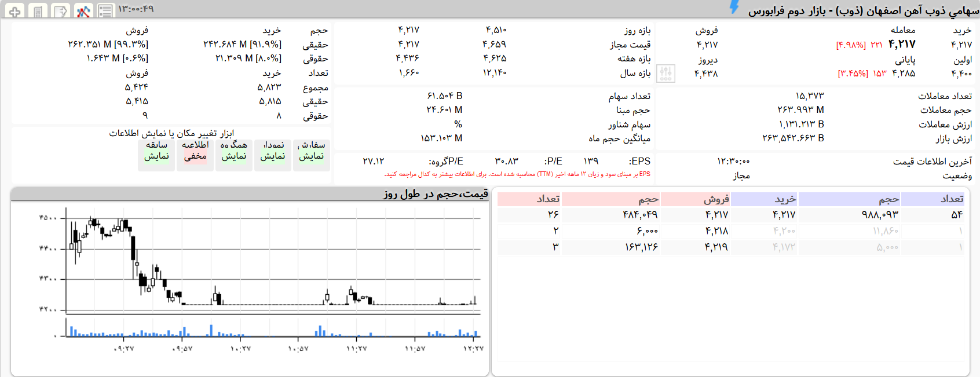This screenshot has width=980, height=377.
Task: Click the حجم مبنا value ۲۴.۶۰۱ M
Action: tap(444, 110)
